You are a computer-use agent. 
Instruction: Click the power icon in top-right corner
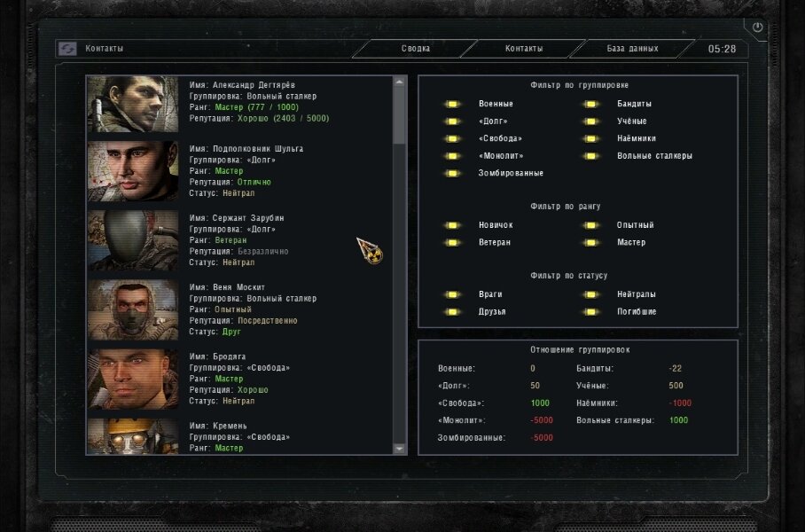757,27
